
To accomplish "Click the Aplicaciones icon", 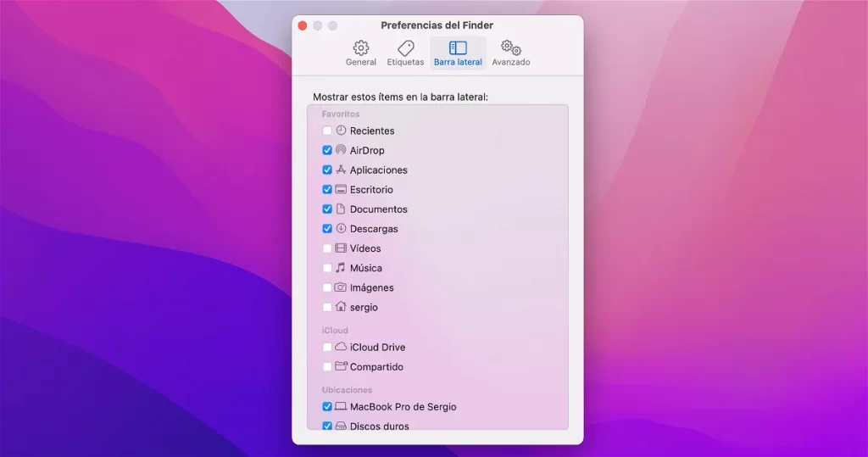I will [341, 170].
